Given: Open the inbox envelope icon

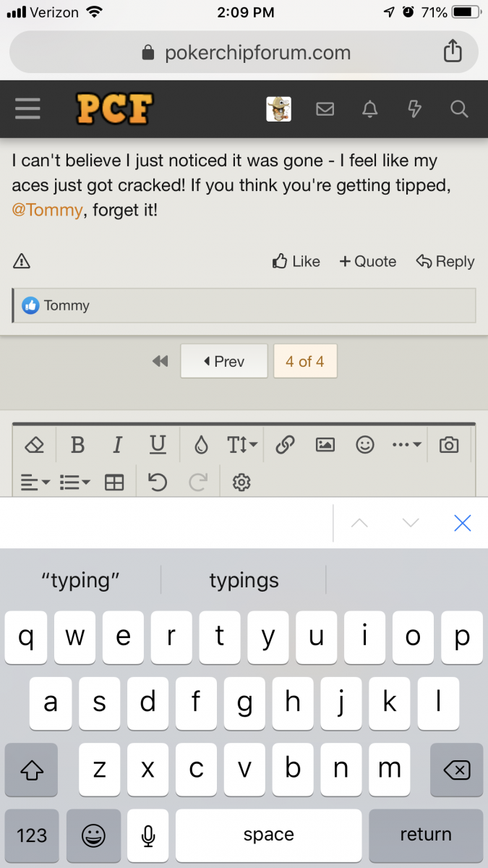Looking at the screenshot, I should click(x=325, y=109).
